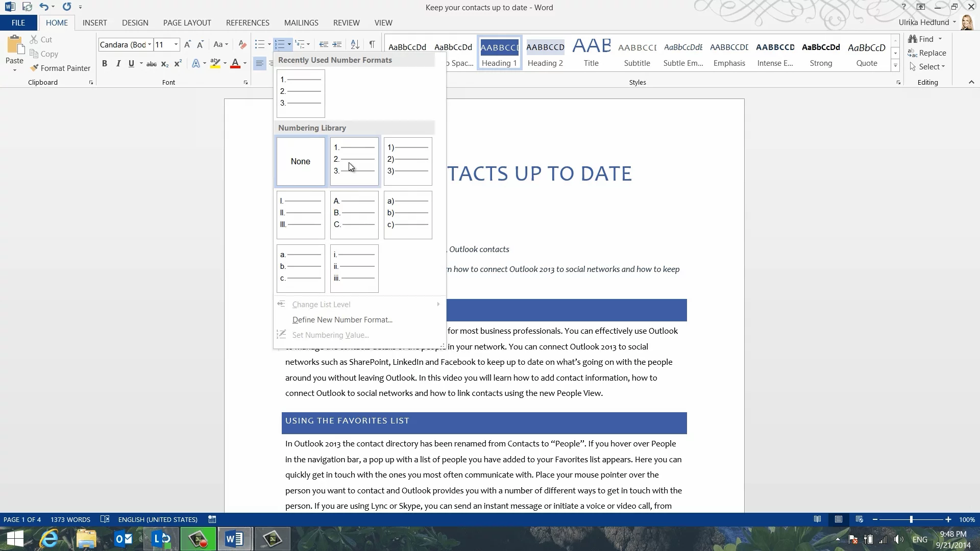Open the font size dropdown
980x551 pixels.
click(x=176, y=45)
